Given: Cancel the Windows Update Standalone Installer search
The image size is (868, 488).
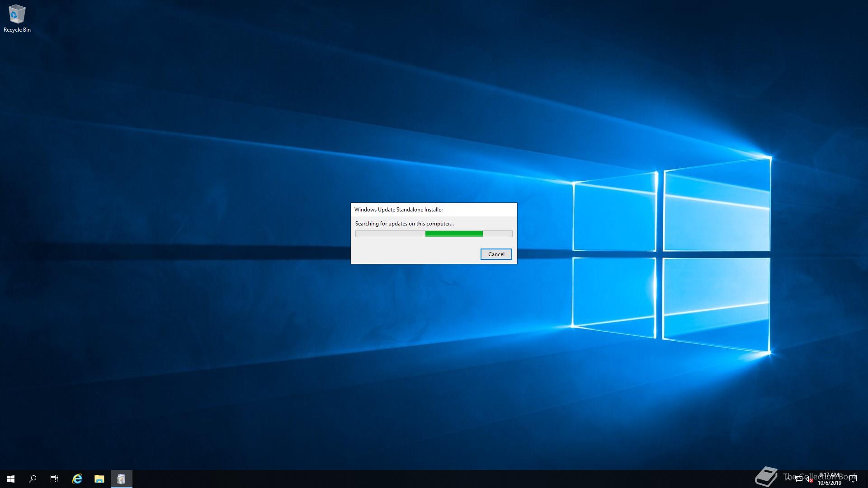Looking at the screenshot, I should (x=496, y=254).
